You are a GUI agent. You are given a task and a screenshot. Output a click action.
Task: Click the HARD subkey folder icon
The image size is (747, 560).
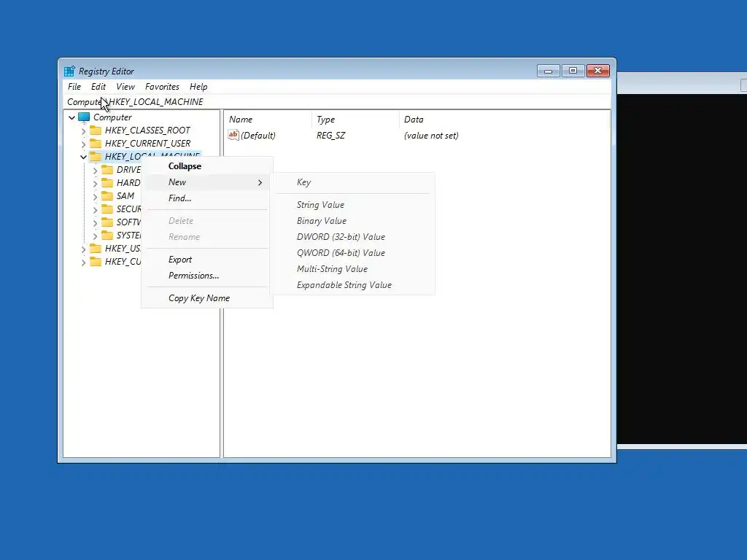(x=108, y=183)
